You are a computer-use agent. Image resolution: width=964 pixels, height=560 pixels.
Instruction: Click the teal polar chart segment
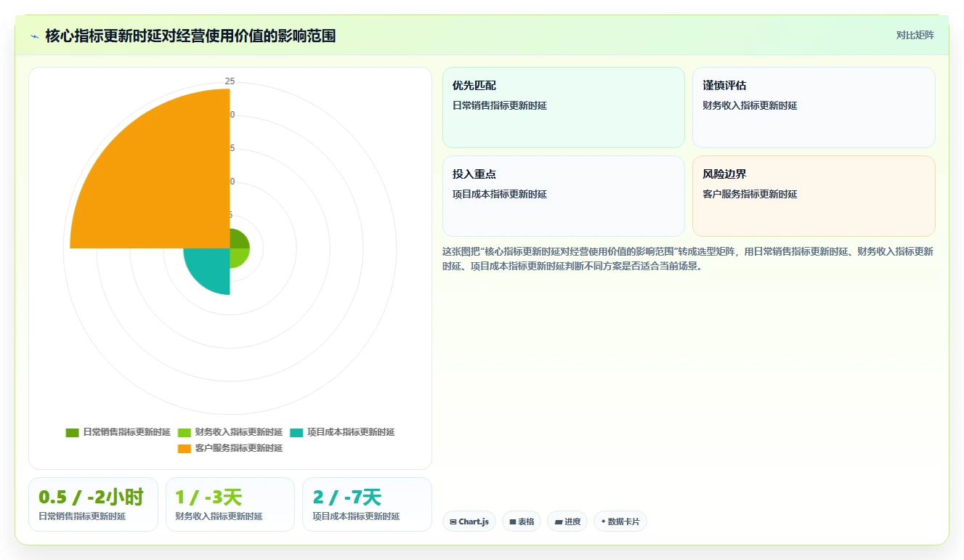point(212,267)
